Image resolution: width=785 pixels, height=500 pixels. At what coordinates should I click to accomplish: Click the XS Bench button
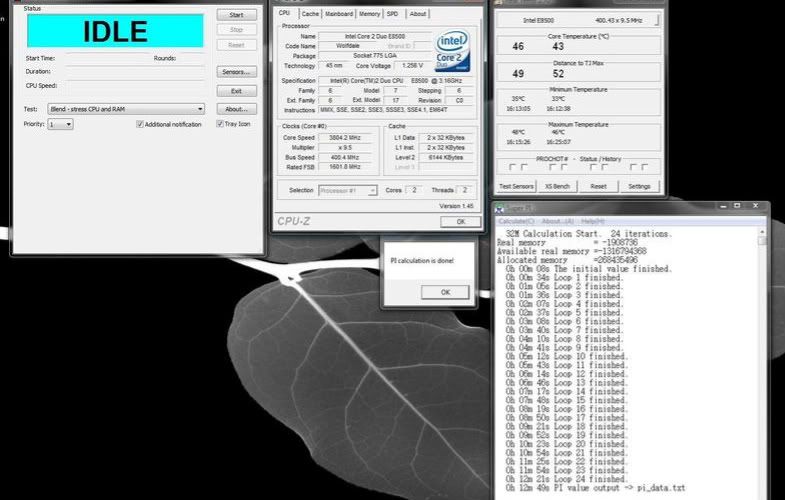pos(557,186)
